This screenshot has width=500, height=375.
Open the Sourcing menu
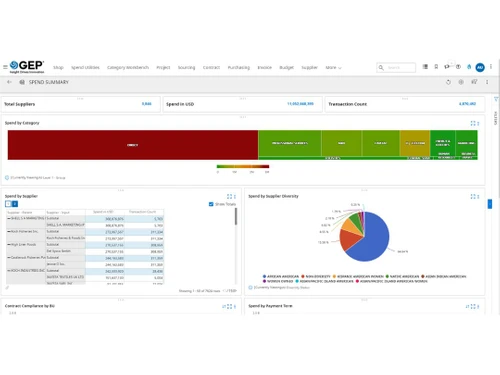(x=186, y=67)
